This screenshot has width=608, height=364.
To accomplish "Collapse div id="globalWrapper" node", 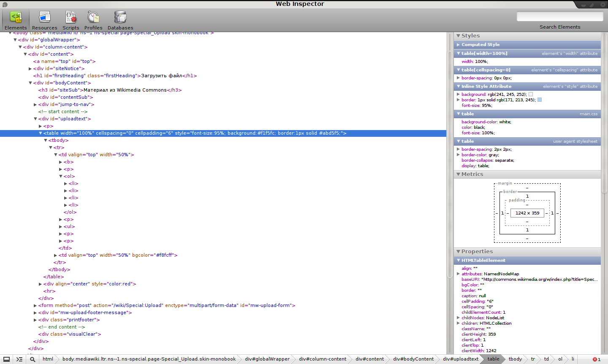I will [x=15, y=40].
